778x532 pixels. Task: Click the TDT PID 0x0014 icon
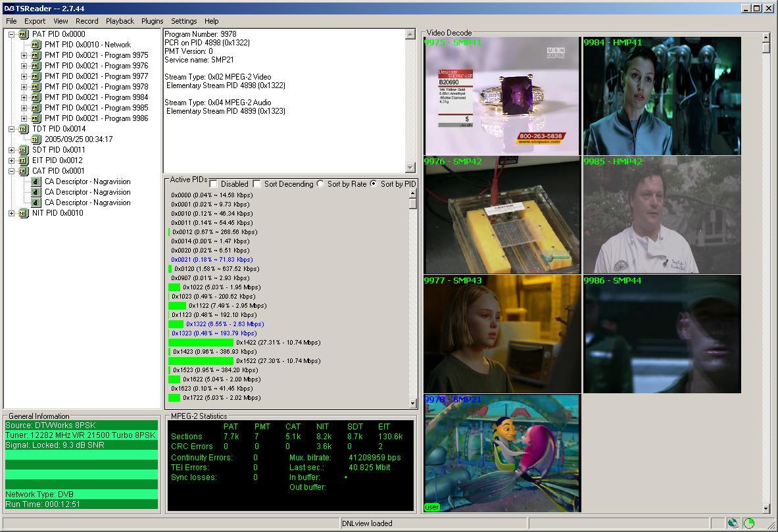(23, 129)
